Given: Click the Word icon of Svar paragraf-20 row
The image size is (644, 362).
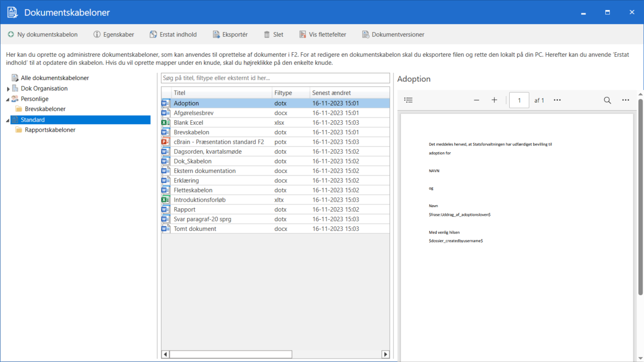Looking at the screenshot, I should click(166, 219).
